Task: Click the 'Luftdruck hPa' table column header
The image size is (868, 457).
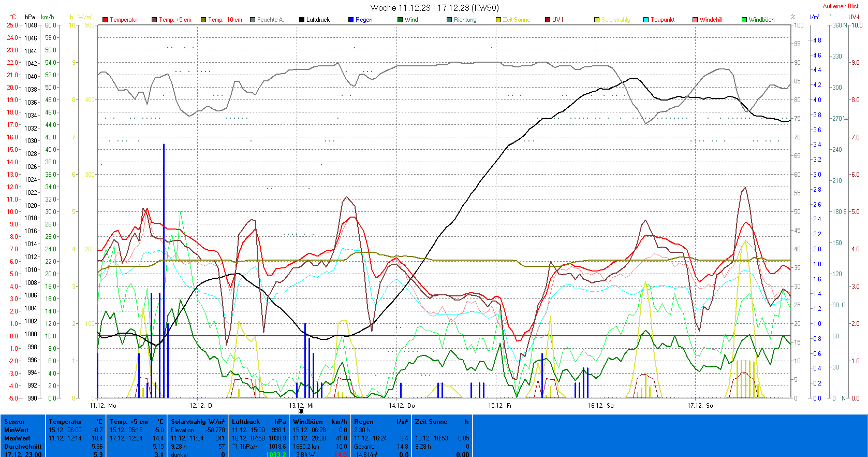Action: click(259, 422)
